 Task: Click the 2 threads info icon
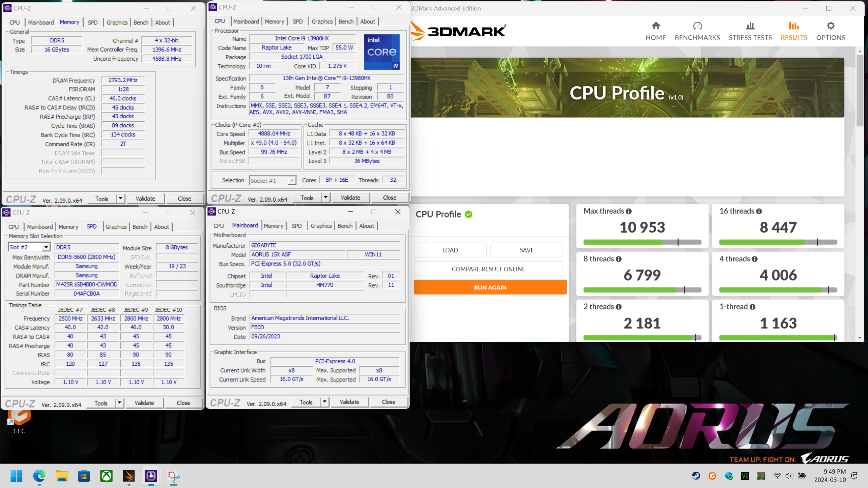click(619, 307)
